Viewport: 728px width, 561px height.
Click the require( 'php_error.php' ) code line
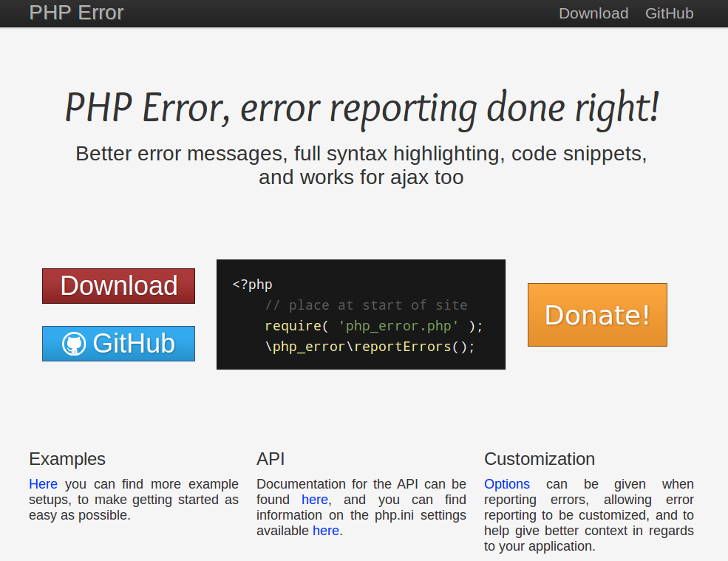click(x=374, y=326)
